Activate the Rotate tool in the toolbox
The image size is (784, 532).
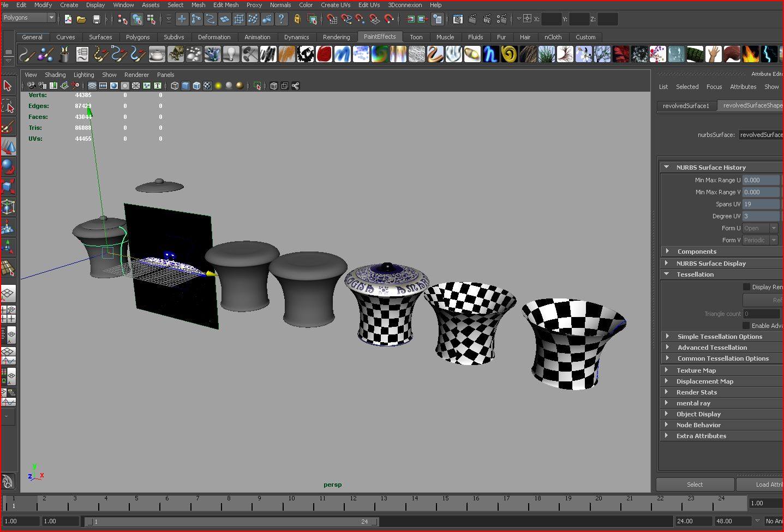8,166
